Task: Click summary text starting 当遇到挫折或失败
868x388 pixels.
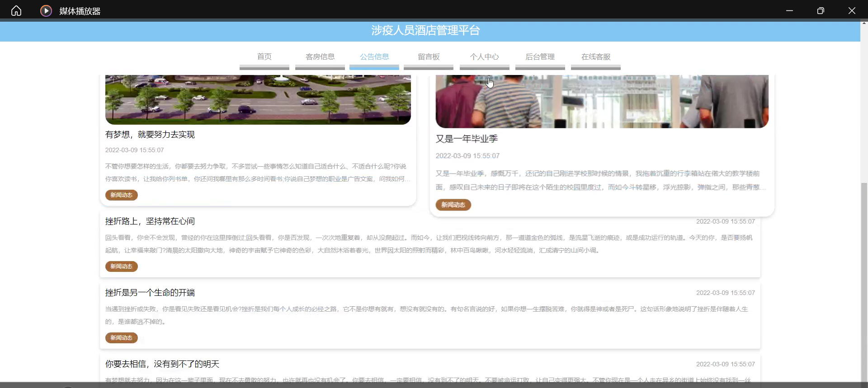Action: click(x=427, y=315)
